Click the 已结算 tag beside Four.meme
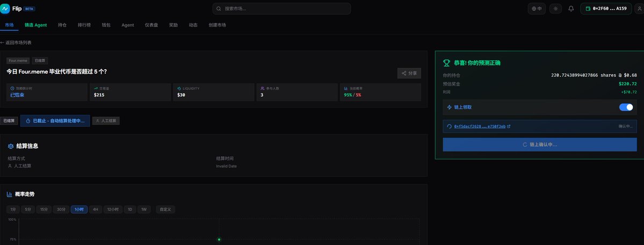Screen dimensions: 644x245 [40, 60]
